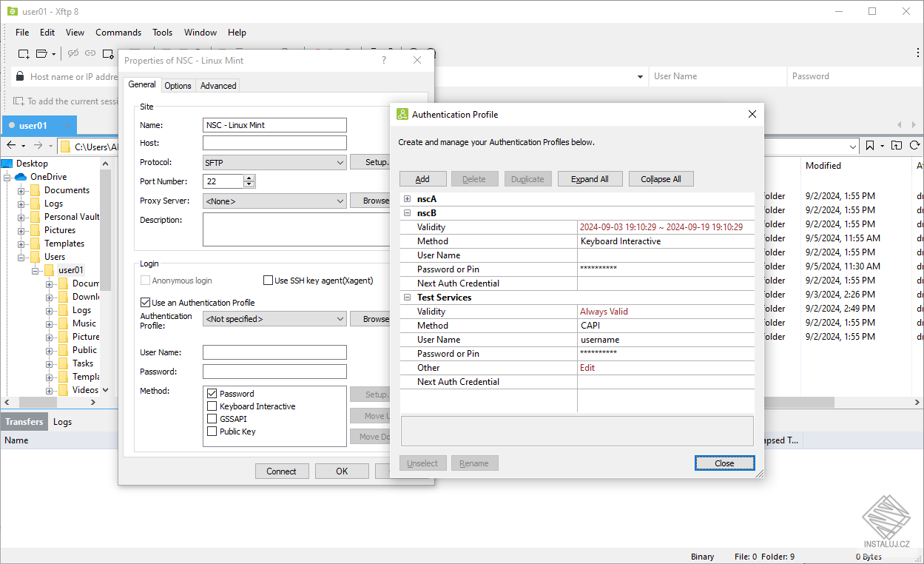Viewport: 924px width, 564px height.
Task: Collapse the Test Services profile
Action: [407, 298]
